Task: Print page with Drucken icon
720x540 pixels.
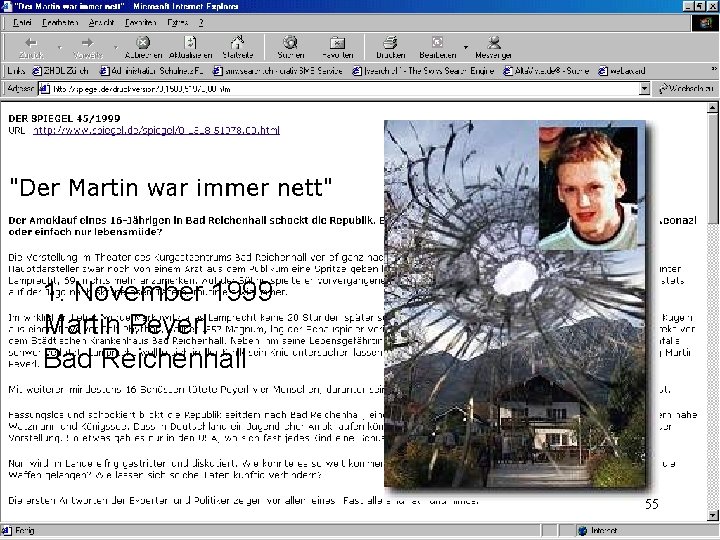Action: 390,43
